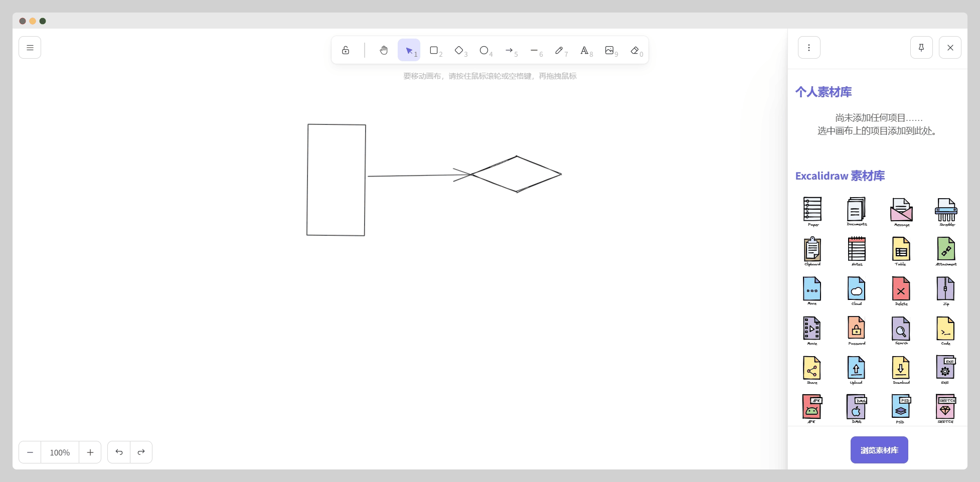The width and height of the screenshot is (980, 482).
Task: Toggle pin on library sidebar
Action: pyautogui.click(x=921, y=48)
